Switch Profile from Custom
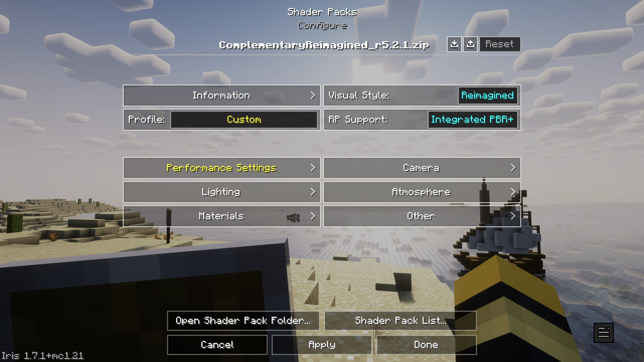Viewport: 644px width, 362px height. click(x=244, y=119)
